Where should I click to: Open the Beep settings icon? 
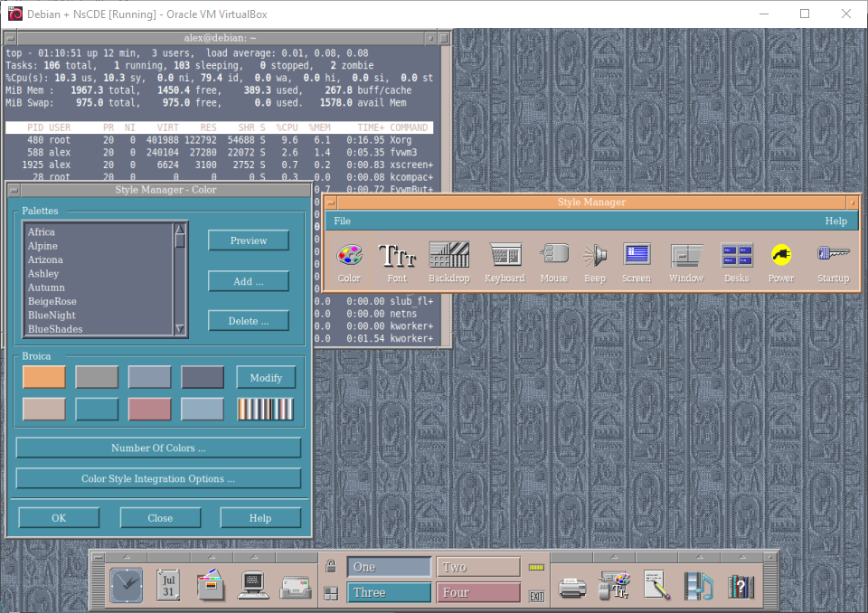[x=594, y=256]
